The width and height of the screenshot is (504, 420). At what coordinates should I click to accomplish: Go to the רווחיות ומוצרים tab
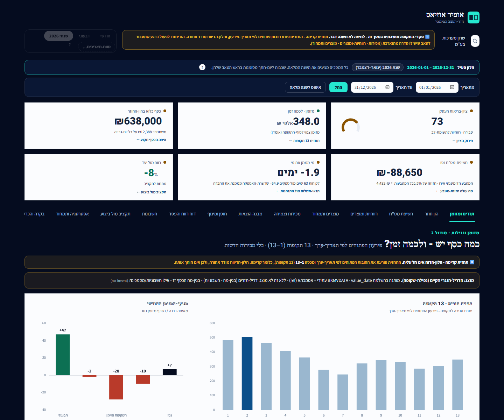click(364, 214)
